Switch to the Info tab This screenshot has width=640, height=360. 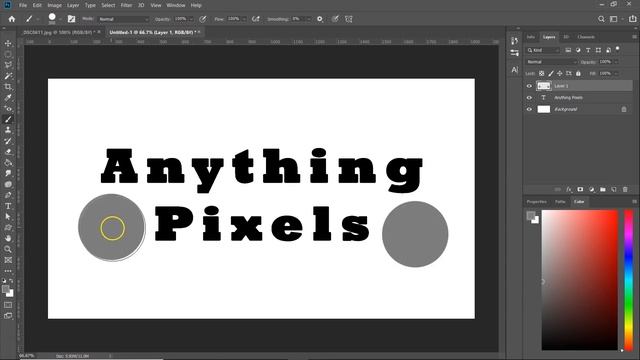click(531, 37)
